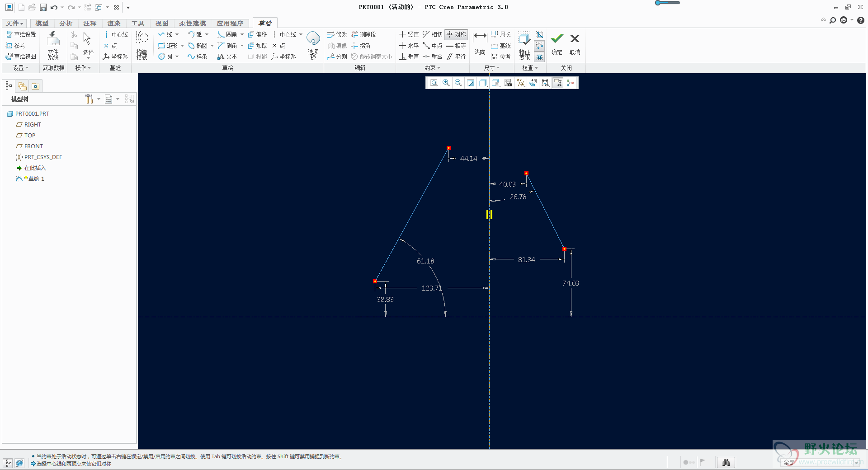The height and width of the screenshot is (470, 868).
Task: Open the 文件系统 file system import
Action: pyautogui.click(x=53, y=46)
